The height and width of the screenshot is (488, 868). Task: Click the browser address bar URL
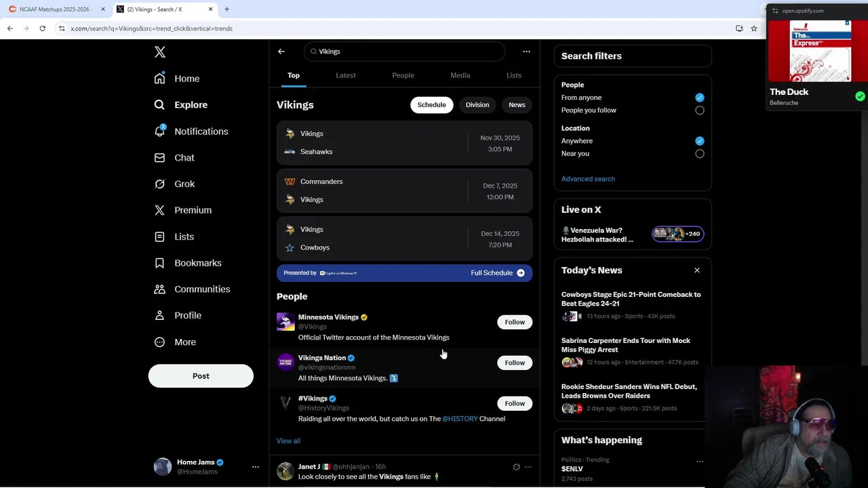tap(151, 28)
